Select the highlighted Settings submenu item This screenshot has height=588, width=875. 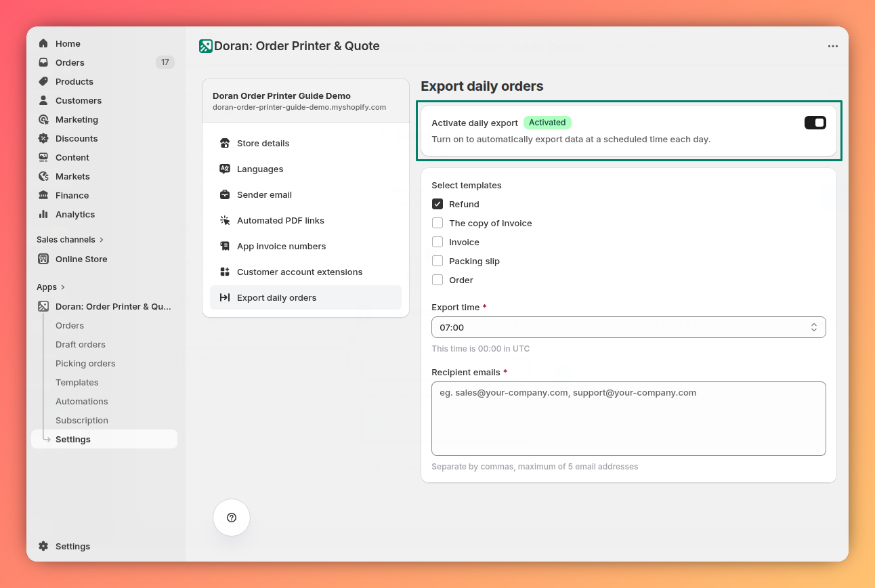click(x=104, y=439)
